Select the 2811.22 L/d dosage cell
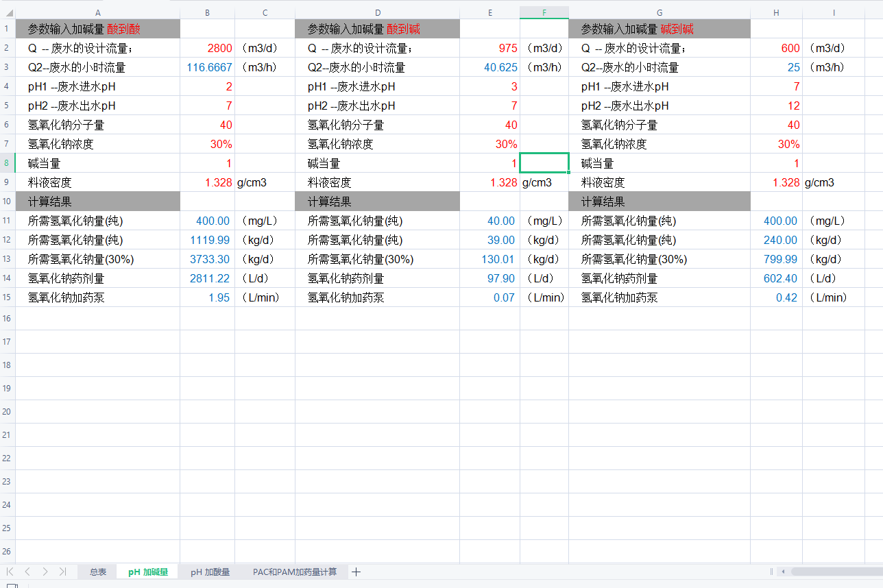The image size is (883, 588). pos(207,278)
